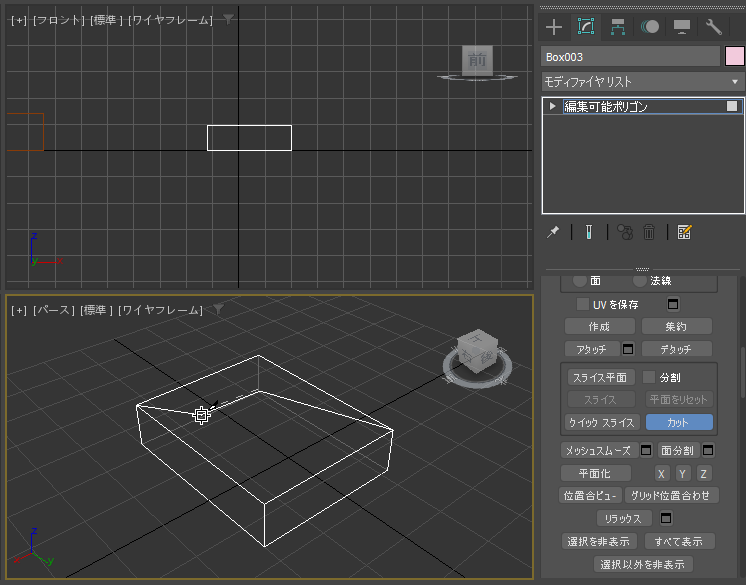This screenshot has height=585, width=746.
Task: Toggle the 編集可能ポリゴン stack square icon
Action: (732, 106)
